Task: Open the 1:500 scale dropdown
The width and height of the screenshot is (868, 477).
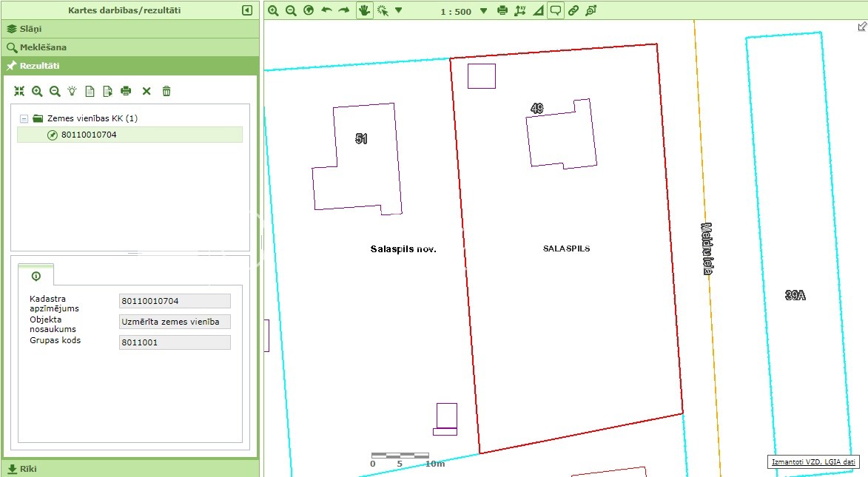Action: (484, 11)
